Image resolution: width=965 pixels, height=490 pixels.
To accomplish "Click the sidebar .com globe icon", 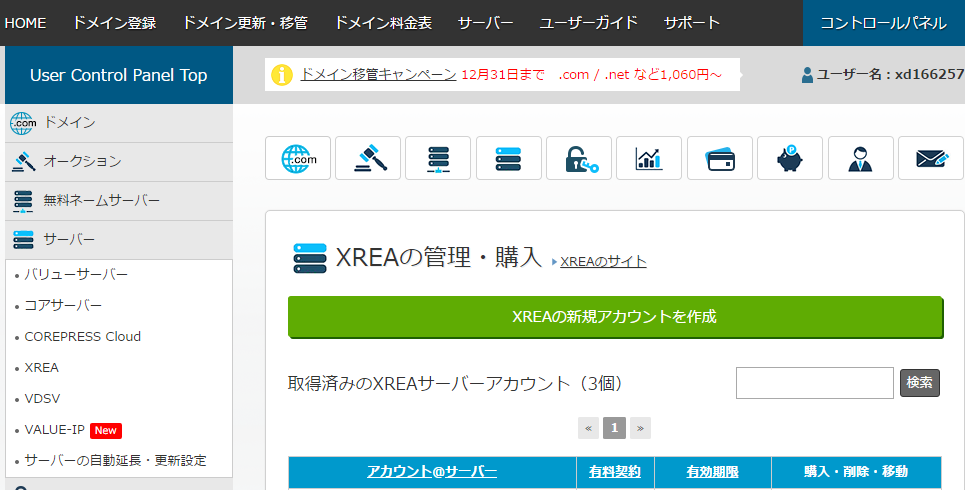I will 23,123.
